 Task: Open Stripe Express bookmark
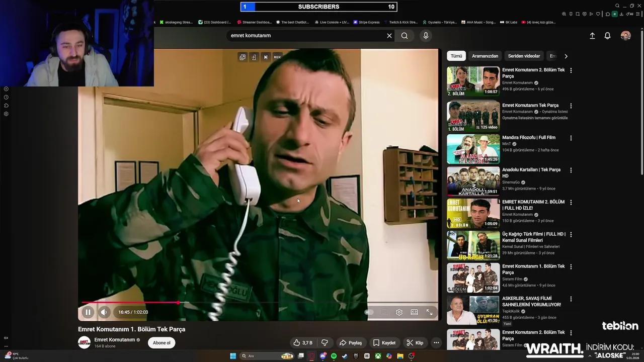(367, 22)
